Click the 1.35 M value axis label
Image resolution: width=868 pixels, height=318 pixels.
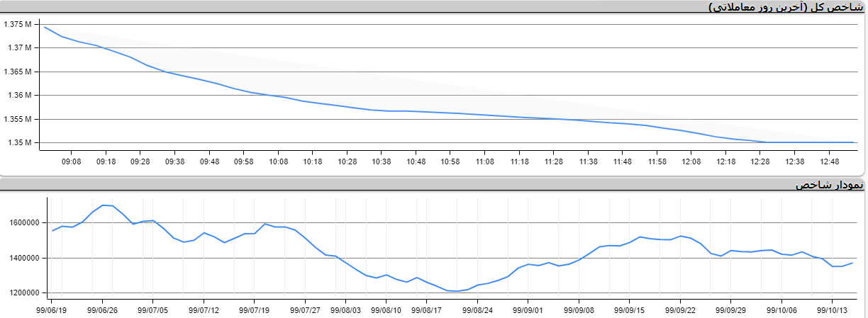pos(19,143)
